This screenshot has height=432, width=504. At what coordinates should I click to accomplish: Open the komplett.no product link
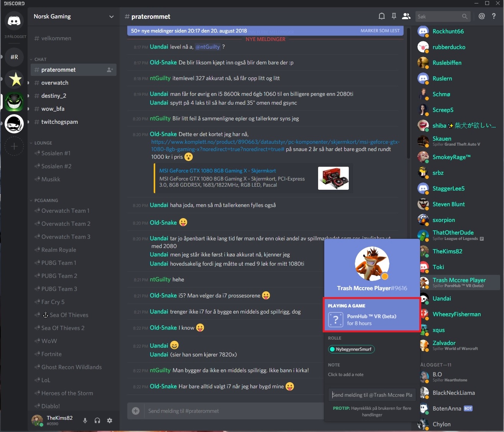pyautogui.click(x=275, y=145)
